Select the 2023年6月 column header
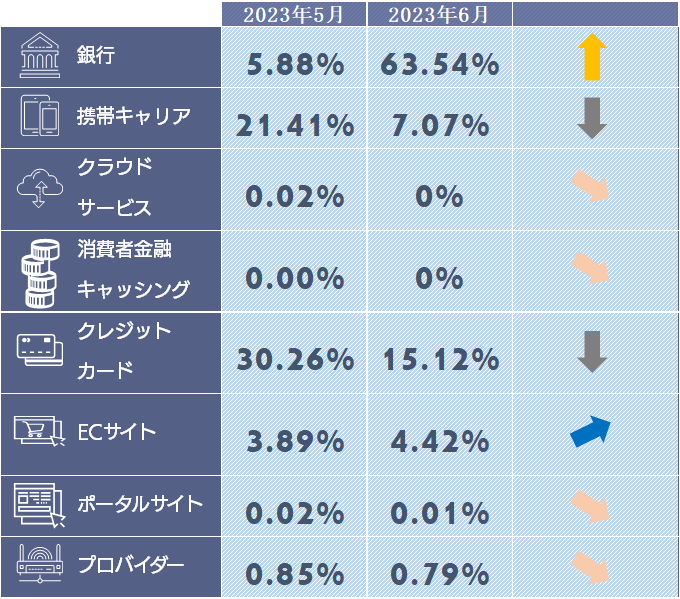The width and height of the screenshot is (680, 599). pos(440,14)
